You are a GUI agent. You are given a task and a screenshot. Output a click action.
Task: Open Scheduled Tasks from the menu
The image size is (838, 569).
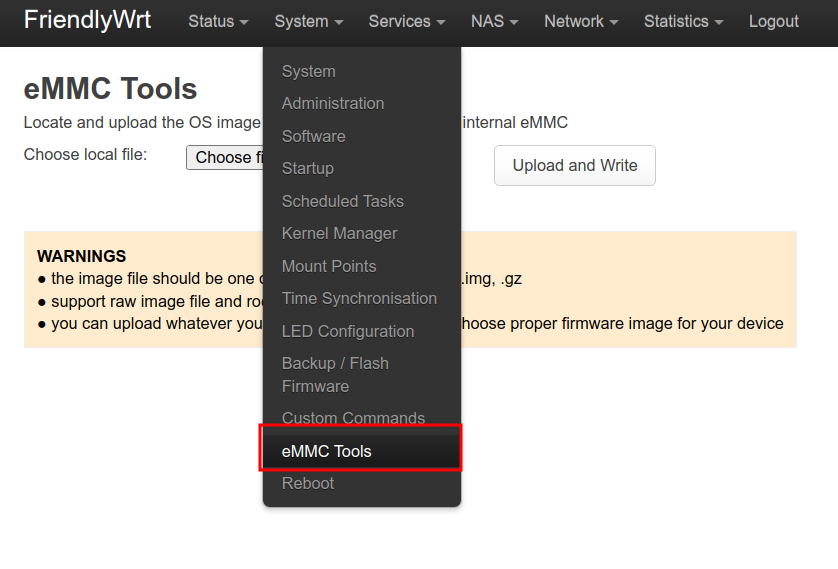343,201
